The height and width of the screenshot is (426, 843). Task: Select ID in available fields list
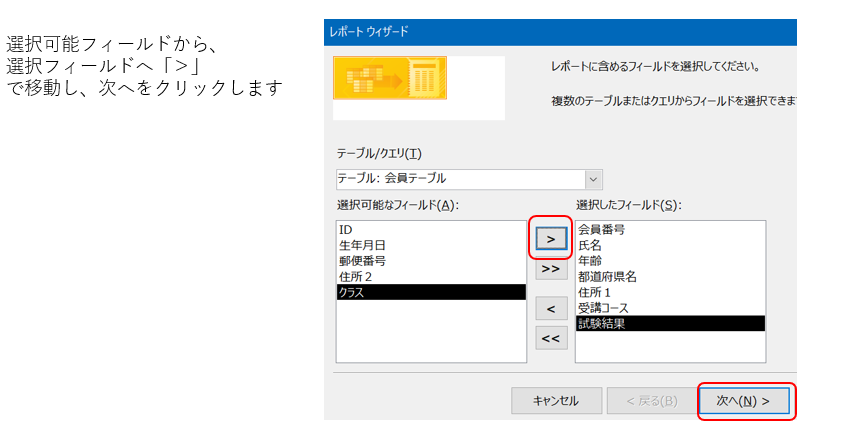346,229
